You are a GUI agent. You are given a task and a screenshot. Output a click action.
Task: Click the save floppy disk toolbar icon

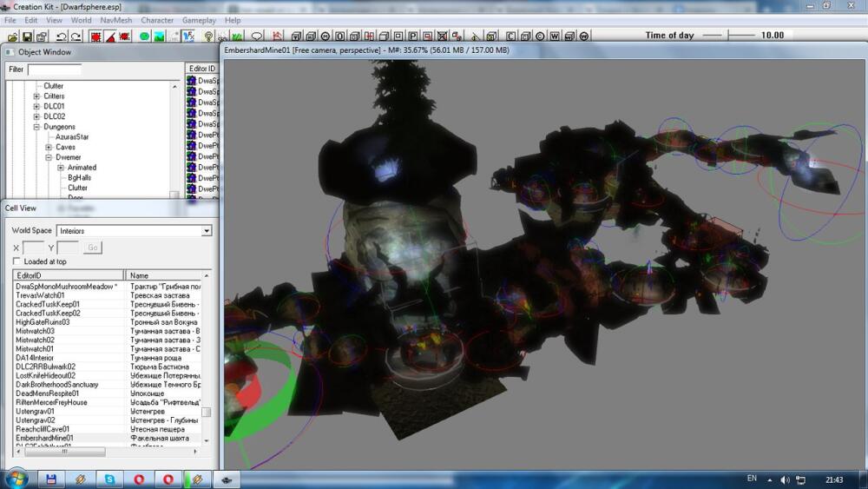27,36
